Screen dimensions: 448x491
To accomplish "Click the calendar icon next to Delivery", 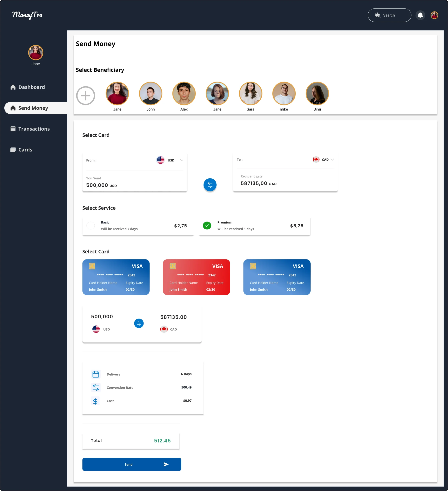I will click(96, 374).
